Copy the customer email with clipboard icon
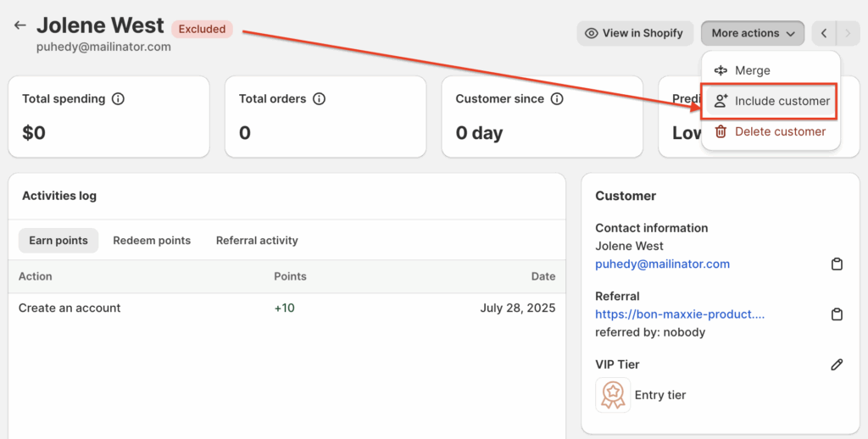 [x=837, y=264]
